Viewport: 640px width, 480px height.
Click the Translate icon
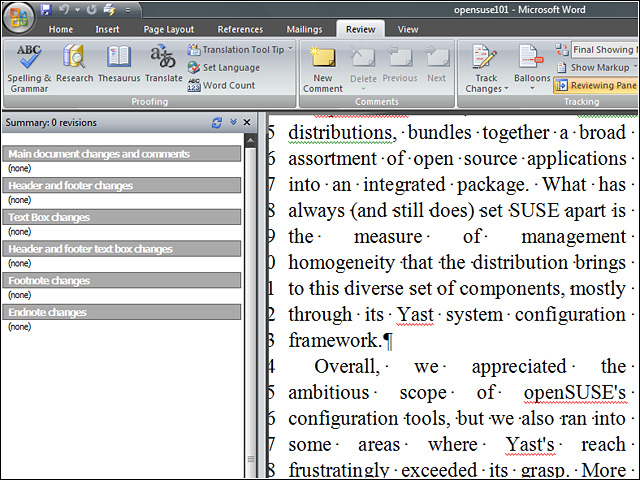coord(163,56)
